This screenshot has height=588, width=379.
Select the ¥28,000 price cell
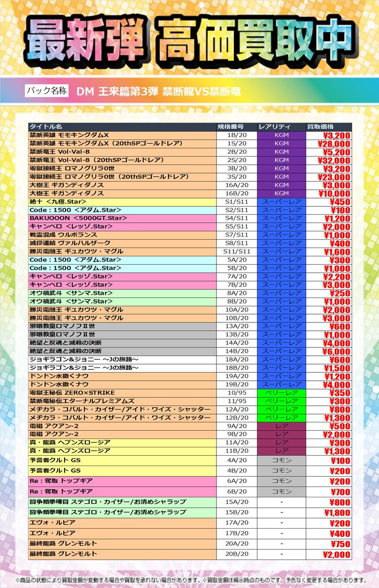329,143
